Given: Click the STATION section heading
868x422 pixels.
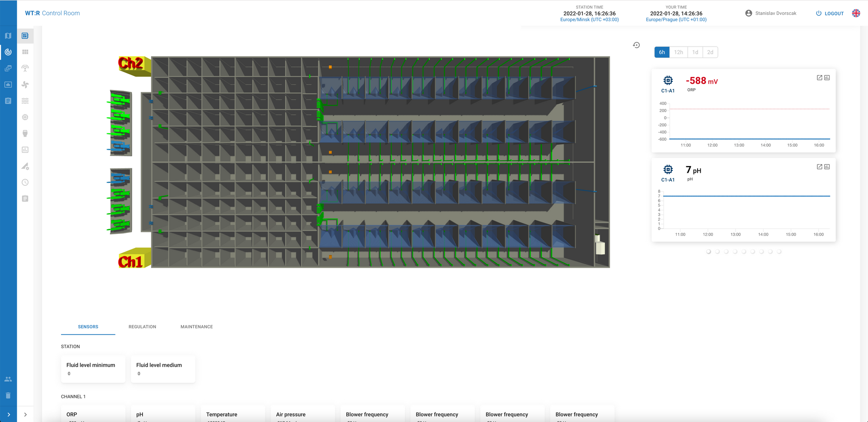Looking at the screenshot, I should pos(71,346).
